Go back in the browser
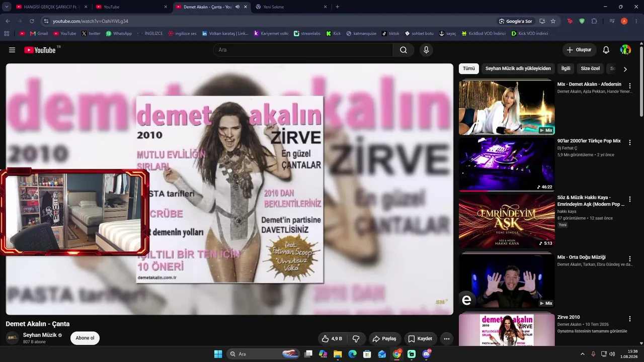Viewport: 644px width, 362px height. (8, 21)
